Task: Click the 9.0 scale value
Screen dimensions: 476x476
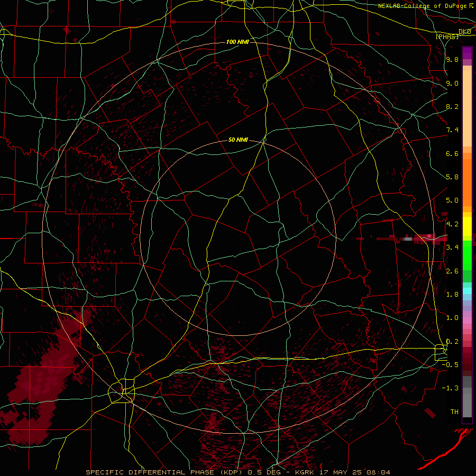Action: click(x=452, y=83)
